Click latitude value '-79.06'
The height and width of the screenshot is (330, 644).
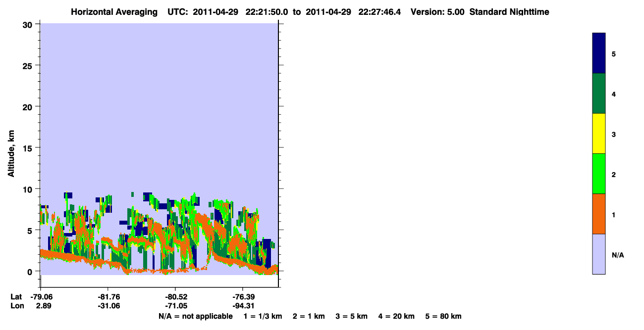[41, 296]
